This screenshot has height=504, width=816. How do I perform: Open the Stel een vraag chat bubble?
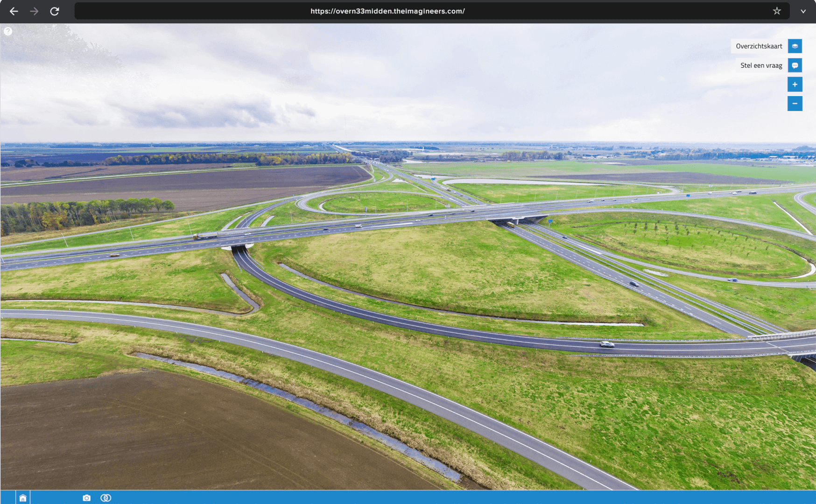point(795,65)
